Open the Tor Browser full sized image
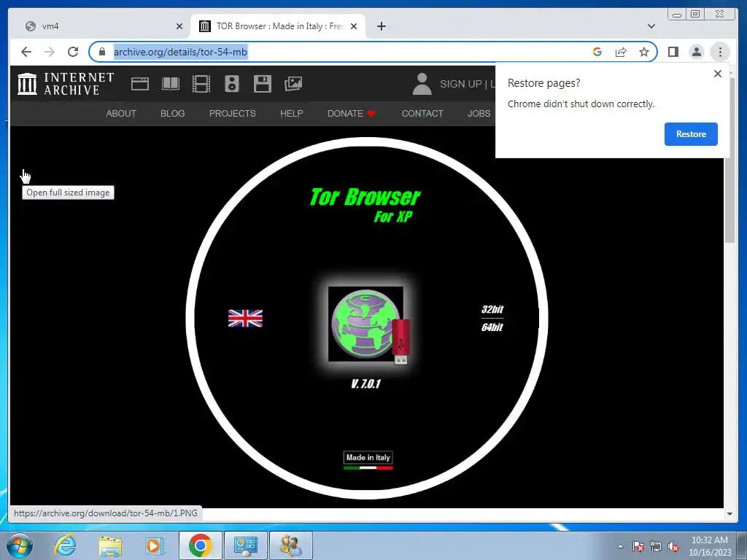Viewport: 747px width, 560px height. (366, 317)
